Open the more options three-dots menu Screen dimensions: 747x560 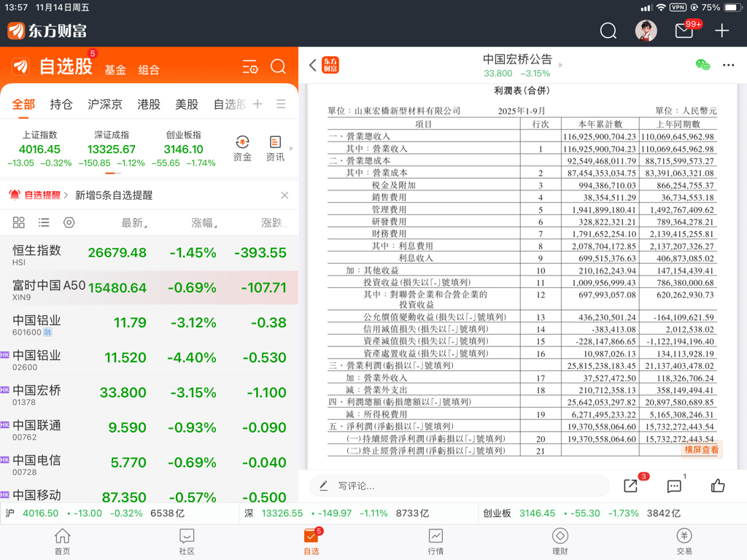pos(729,65)
